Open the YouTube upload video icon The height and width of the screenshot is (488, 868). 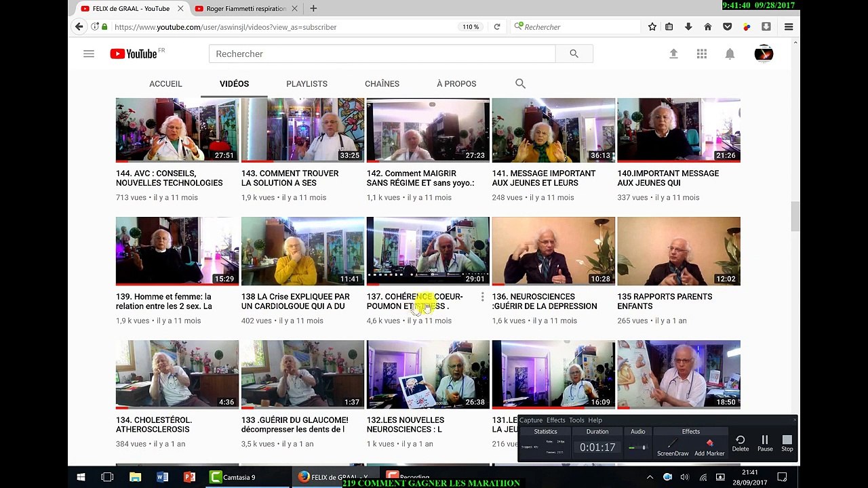tap(673, 54)
